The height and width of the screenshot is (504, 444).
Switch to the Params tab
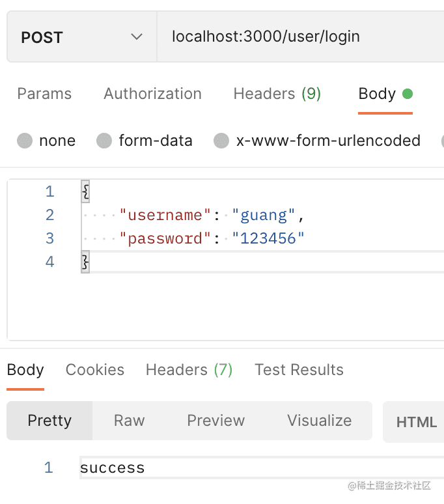point(44,94)
